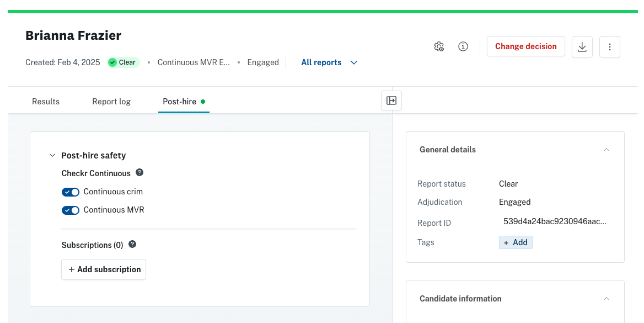Add a tag with the + Add button
Image resolution: width=644 pixels, height=323 pixels.
[516, 242]
